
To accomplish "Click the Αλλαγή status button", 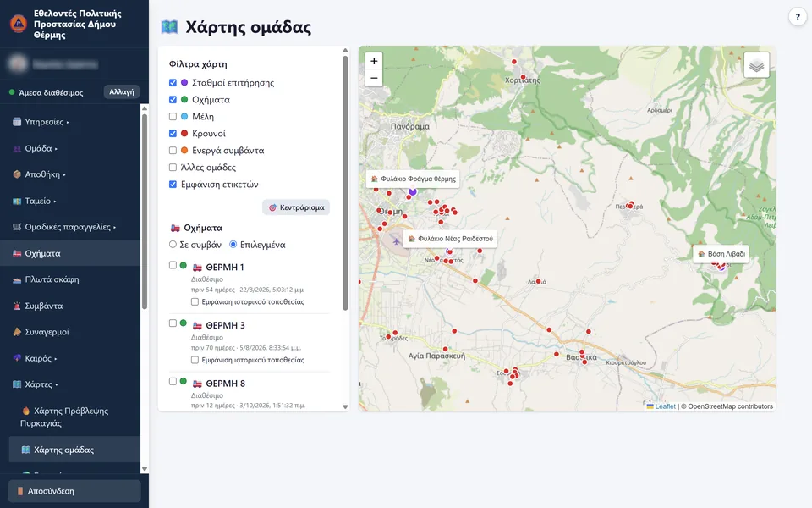I will click(x=122, y=91).
